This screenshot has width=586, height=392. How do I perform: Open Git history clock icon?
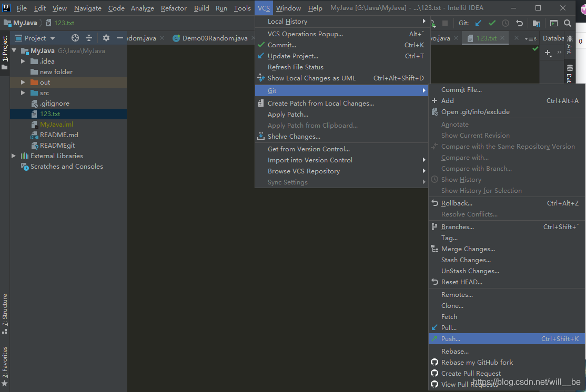(506, 23)
